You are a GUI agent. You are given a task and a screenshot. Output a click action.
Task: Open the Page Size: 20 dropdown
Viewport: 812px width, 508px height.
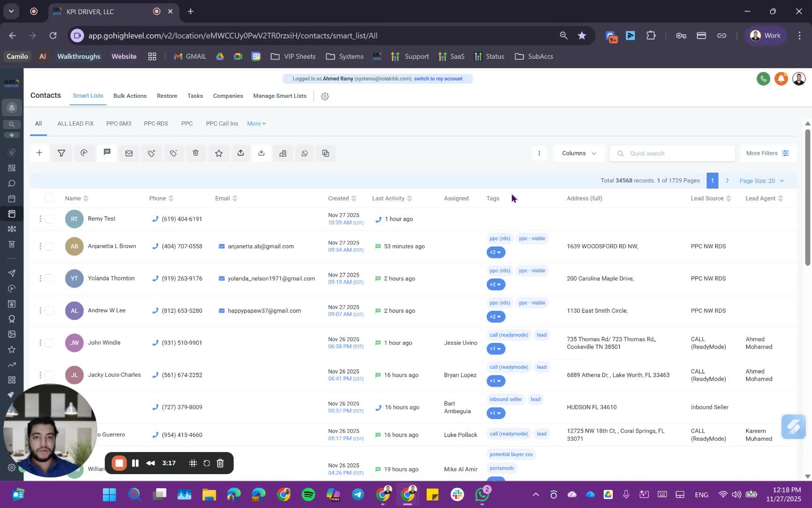(x=762, y=181)
